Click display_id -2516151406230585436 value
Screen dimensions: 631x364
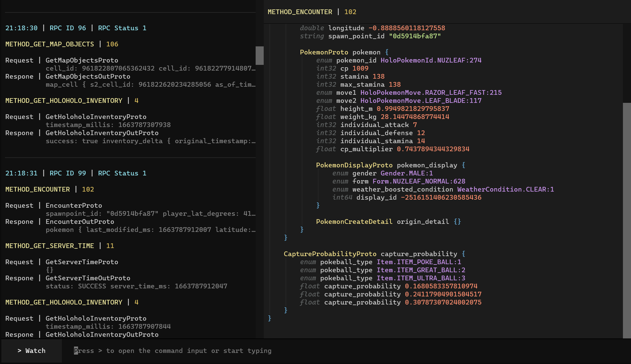(441, 197)
